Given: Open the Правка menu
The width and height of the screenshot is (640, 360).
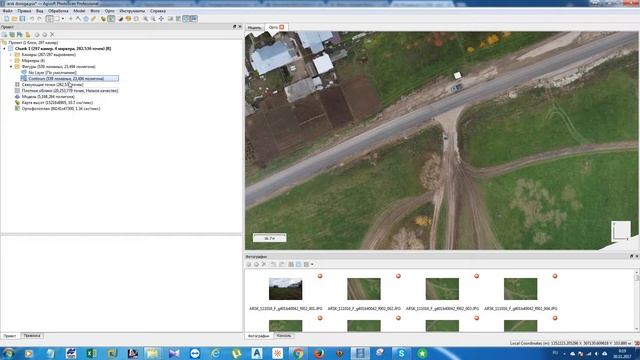Looking at the screenshot, I should pos(24,11).
